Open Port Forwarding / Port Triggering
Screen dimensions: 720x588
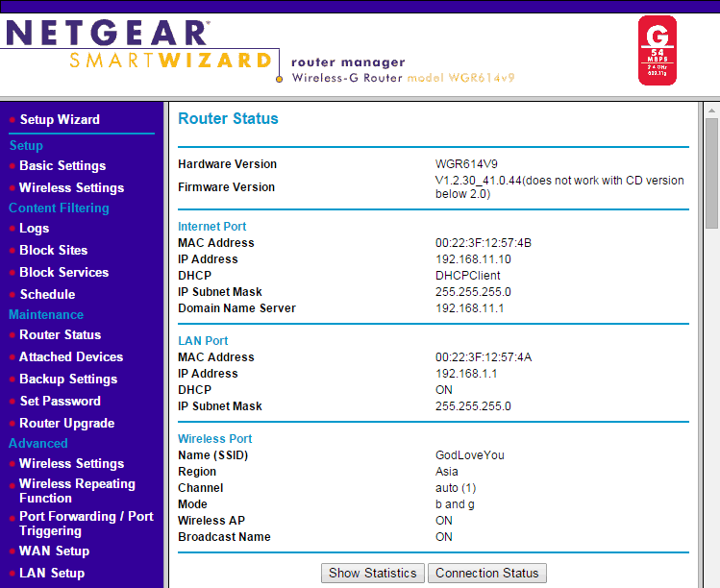coord(86,524)
